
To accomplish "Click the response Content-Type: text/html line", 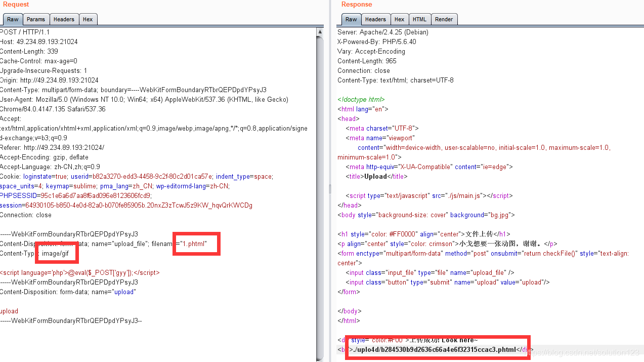I will tap(396, 80).
